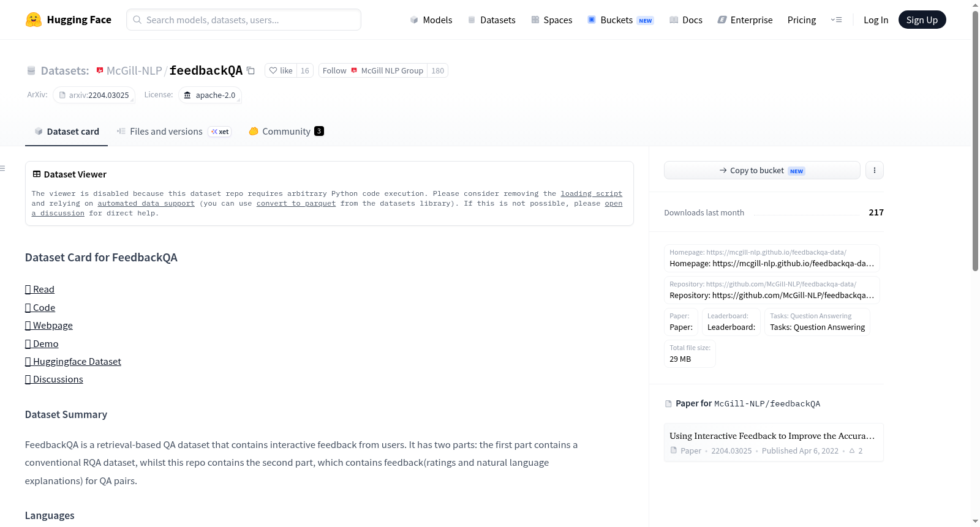Open the three-dot options menu
Screen dimensions: 980x527
[875, 170]
